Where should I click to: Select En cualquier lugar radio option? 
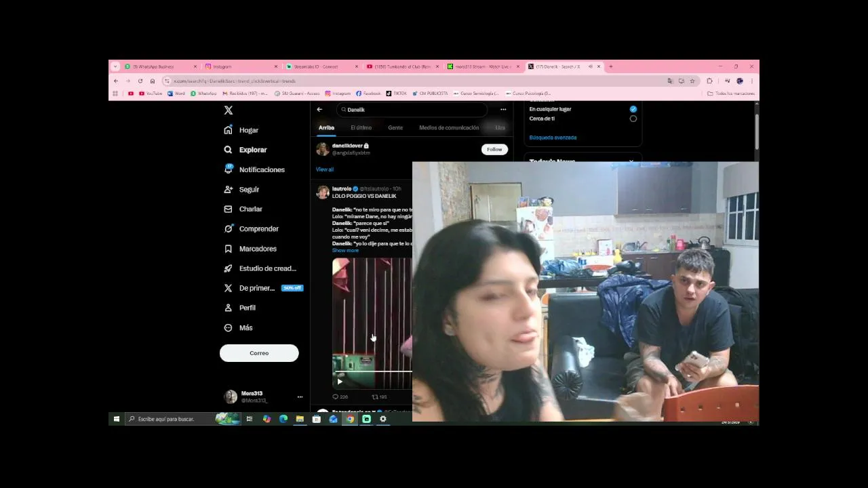coord(633,109)
